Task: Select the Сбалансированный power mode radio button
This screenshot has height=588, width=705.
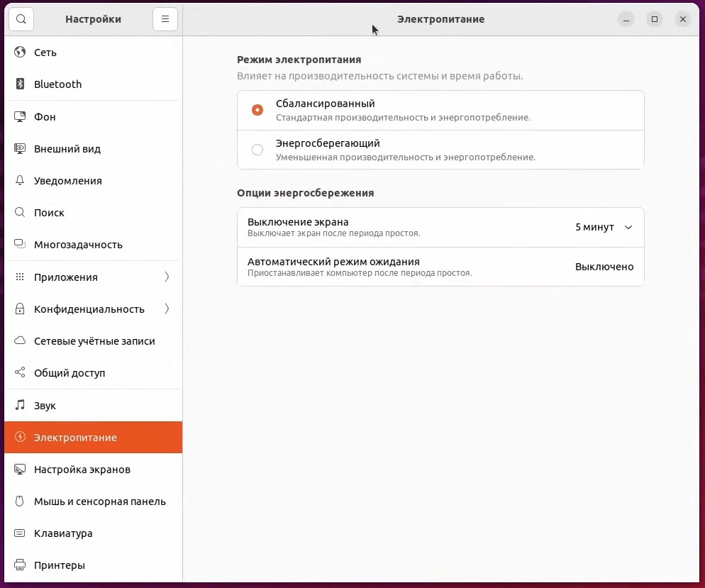Action: coord(257,110)
